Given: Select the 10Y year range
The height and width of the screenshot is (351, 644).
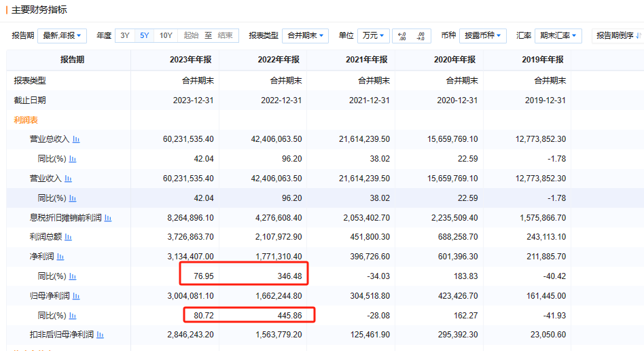Looking at the screenshot, I should click(166, 36).
